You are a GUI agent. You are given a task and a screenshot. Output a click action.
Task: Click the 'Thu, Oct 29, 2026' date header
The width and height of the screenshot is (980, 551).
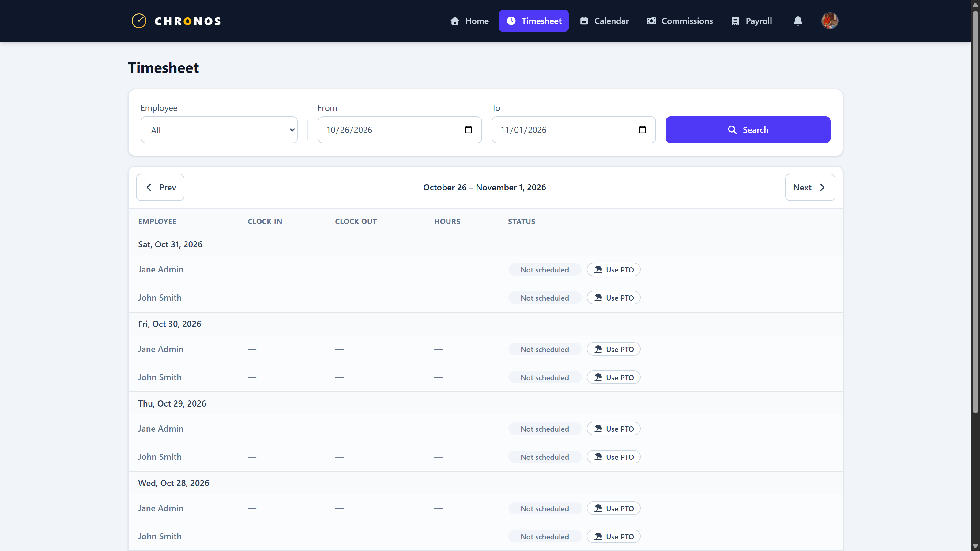point(172,403)
